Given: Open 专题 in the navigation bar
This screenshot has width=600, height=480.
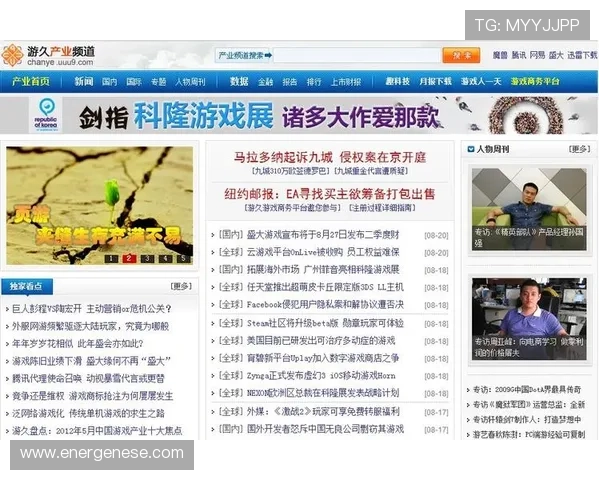Looking at the screenshot, I should [x=158, y=82].
